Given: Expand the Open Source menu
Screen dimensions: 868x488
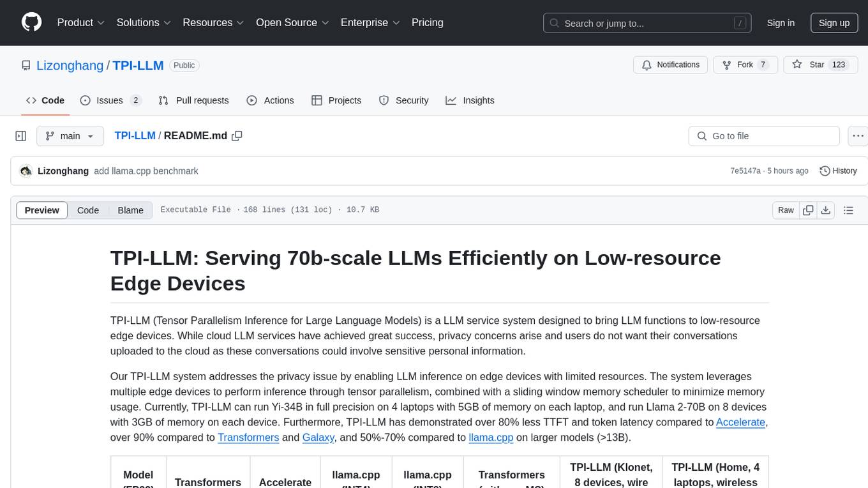Looking at the screenshot, I should tap(292, 22).
